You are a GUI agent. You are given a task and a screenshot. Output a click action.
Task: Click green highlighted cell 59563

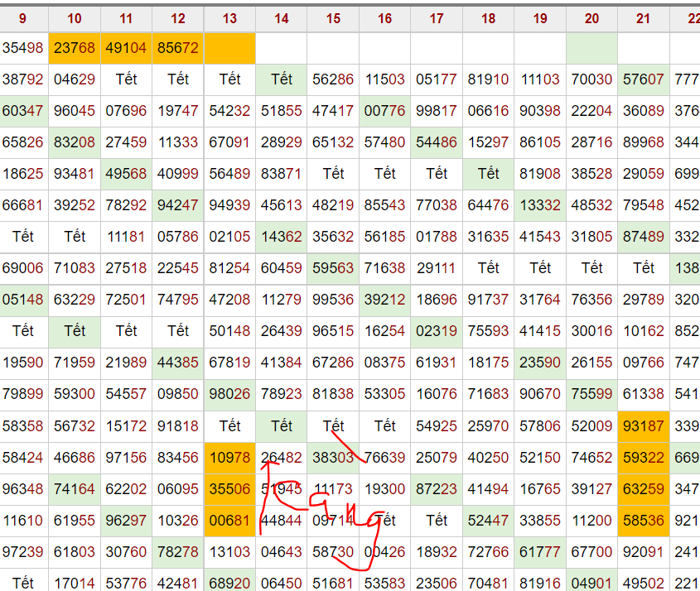coord(333,267)
